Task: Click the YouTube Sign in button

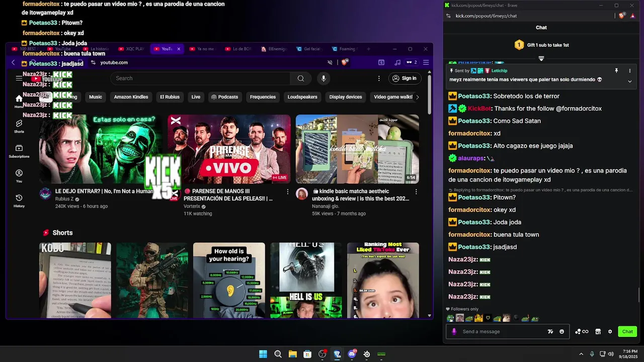Action: click(x=405, y=78)
